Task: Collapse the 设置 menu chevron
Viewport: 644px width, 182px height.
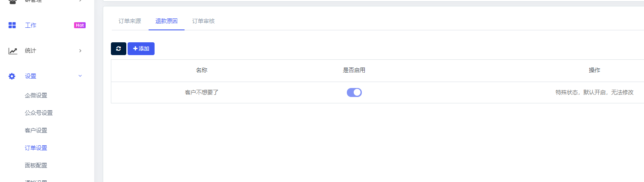Action: coord(80,76)
